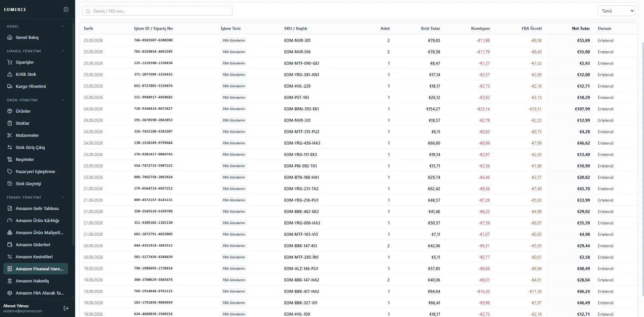This screenshot has width=644, height=317.
Task: Open Ürünler box icon
Action: [x=10, y=111]
